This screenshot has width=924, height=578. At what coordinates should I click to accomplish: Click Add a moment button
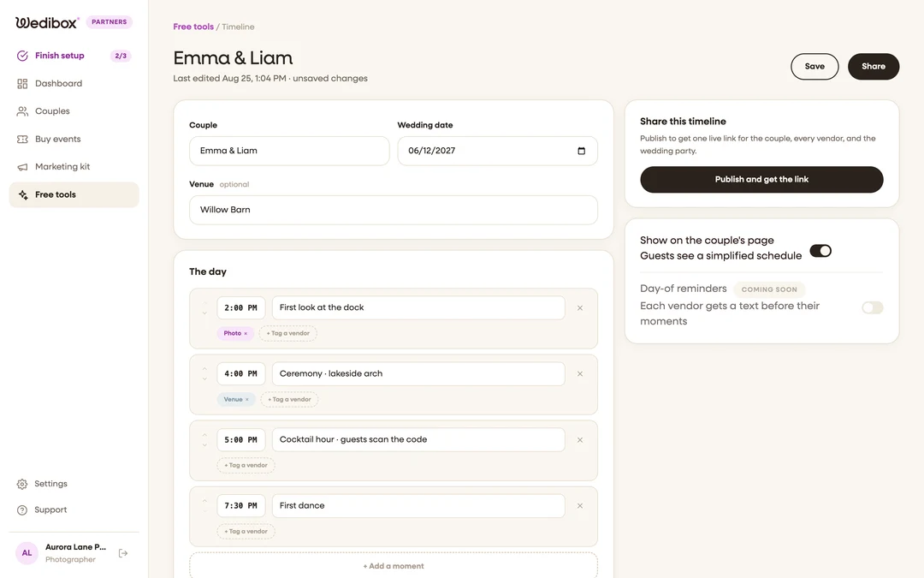pyautogui.click(x=393, y=566)
